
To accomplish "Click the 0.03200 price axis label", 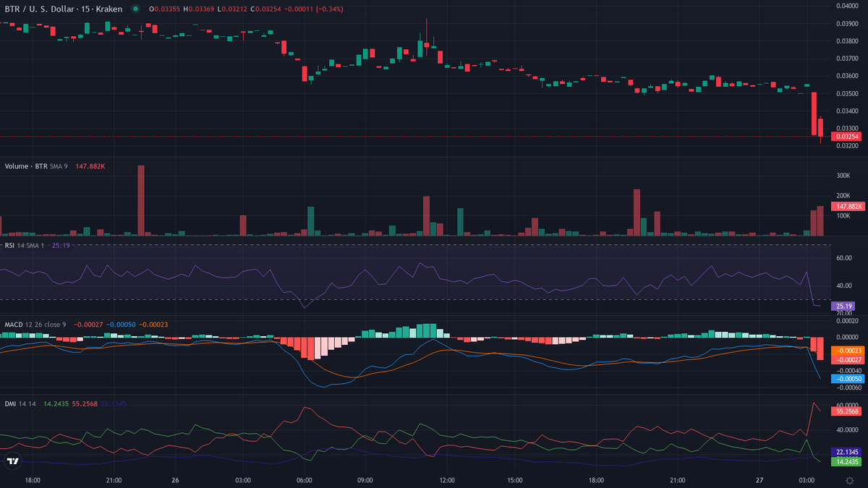I will [x=847, y=146].
